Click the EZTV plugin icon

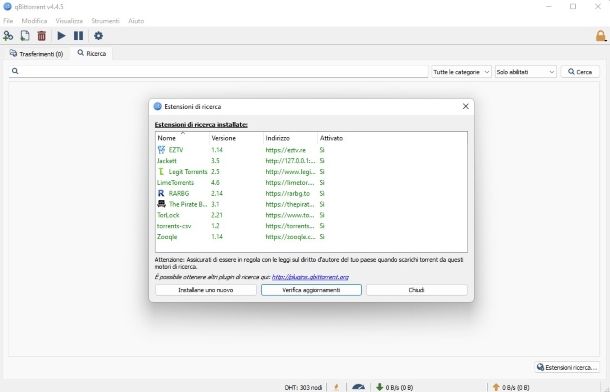coord(161,150)
